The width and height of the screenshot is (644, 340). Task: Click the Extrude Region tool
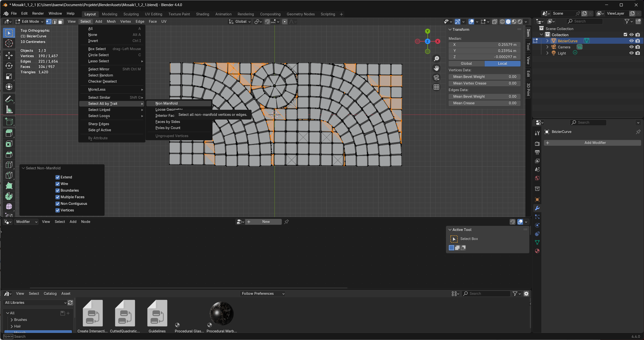[x=9, y=133]
